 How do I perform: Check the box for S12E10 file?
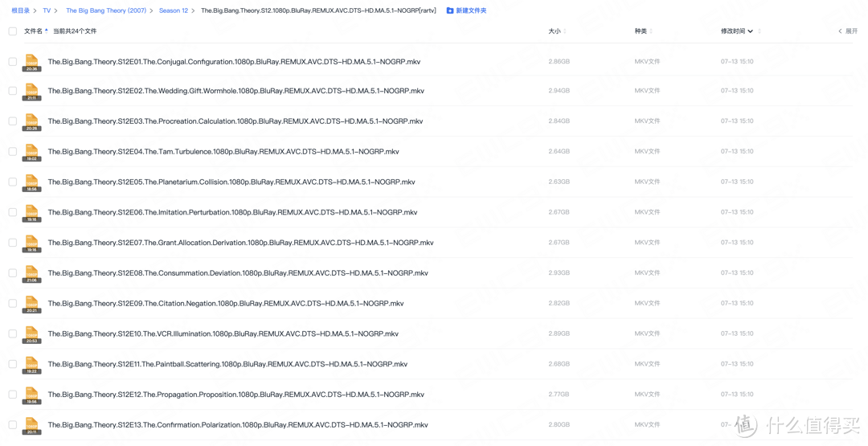[12, 334]
